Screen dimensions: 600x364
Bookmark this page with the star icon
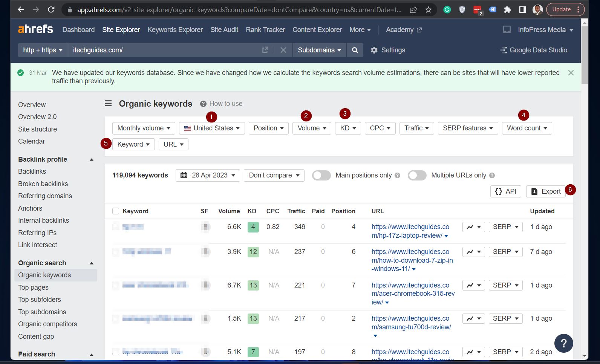click(428, 10)
